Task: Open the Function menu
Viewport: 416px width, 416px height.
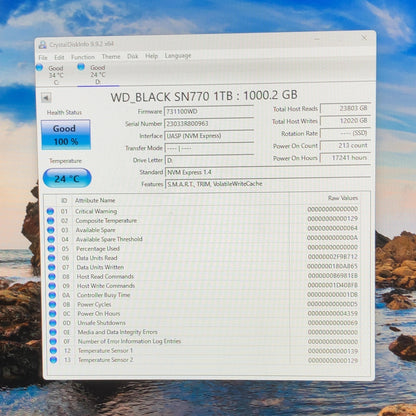Action: (x=83, y=57)
